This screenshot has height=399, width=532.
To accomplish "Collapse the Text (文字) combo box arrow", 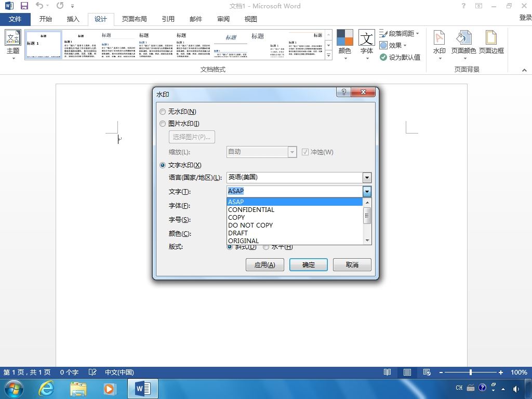I will (367, 191).
